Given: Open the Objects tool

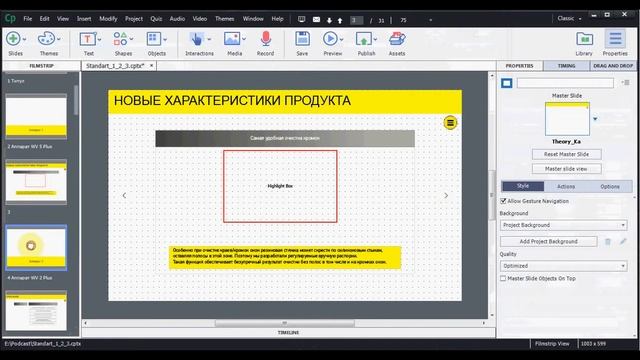Looking at the screenshot, I should point(153,39).
